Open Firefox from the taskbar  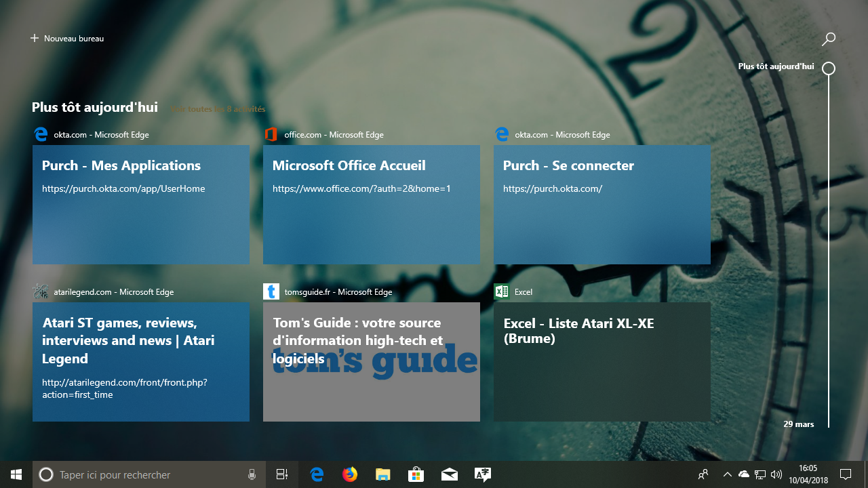(350, 474)
